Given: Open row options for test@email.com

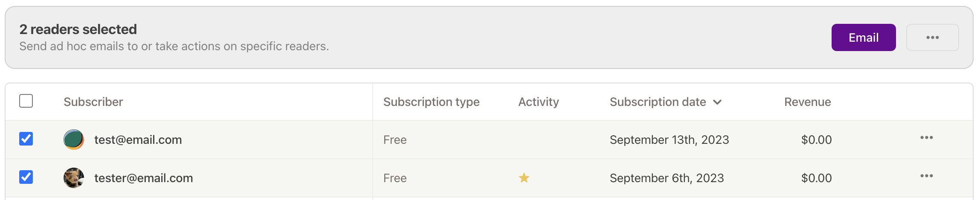Looking at the screenshot, I should coord(926,138).
